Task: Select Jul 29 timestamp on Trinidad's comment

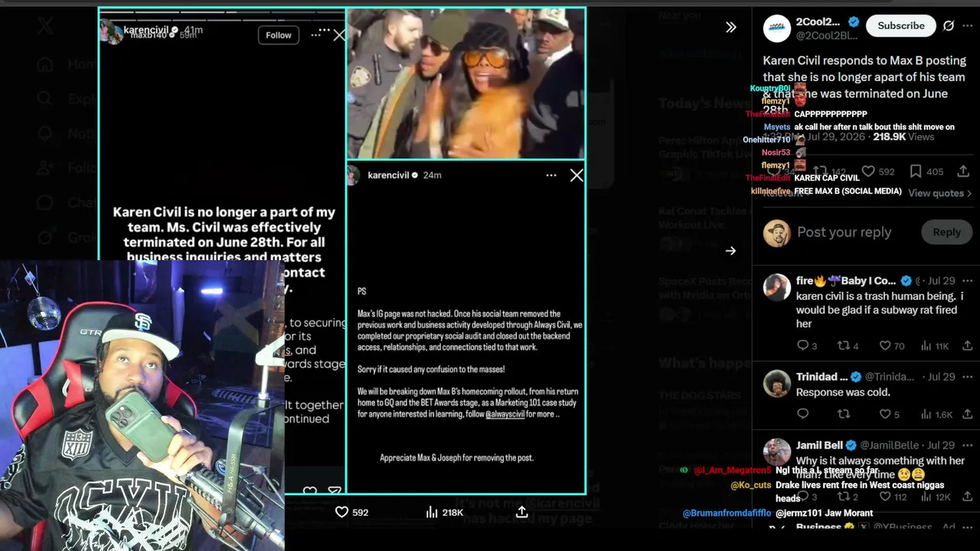Action: point(941,377)
